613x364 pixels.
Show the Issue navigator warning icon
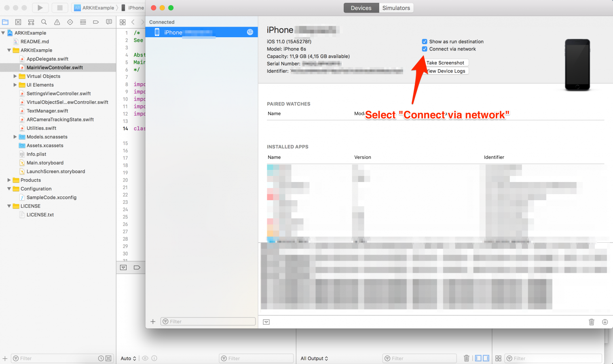click(57, 22)
